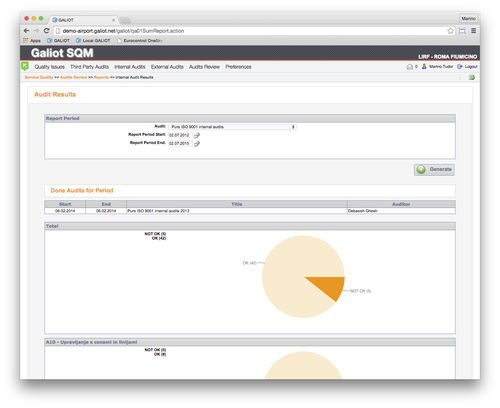Open the Apps bookmarks shortcut
Viewport: 500px width, 408px height.
coord(32,41)
